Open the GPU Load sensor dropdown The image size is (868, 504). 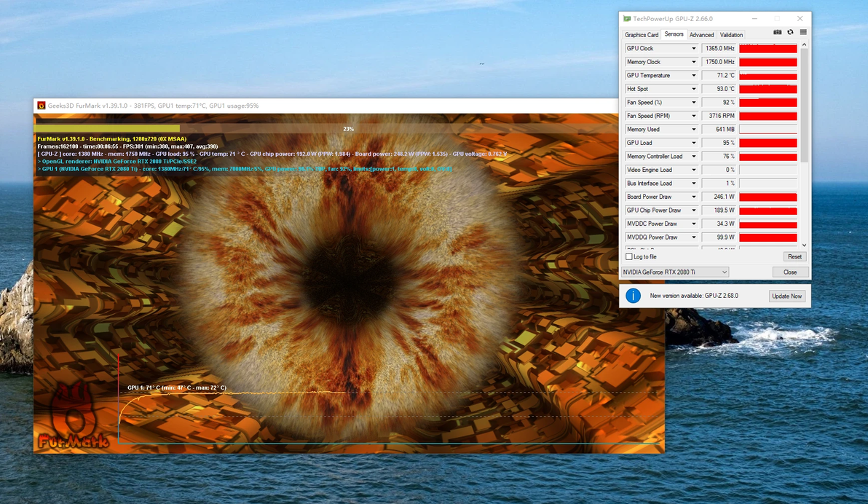[694, 143]
